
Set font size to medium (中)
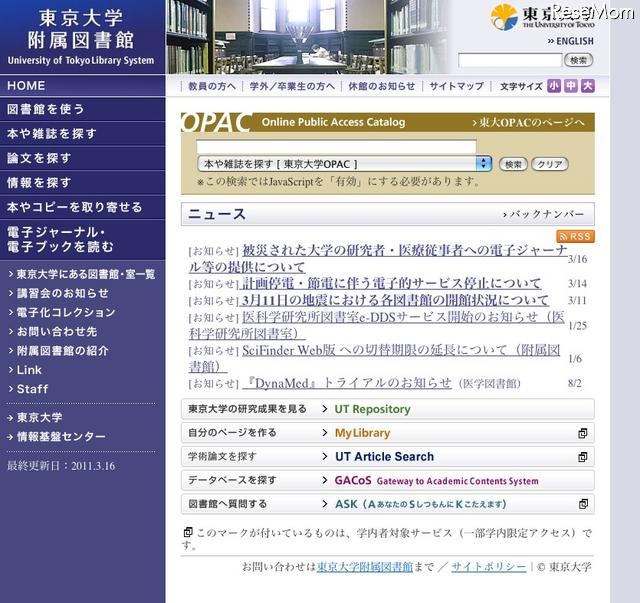571,86
